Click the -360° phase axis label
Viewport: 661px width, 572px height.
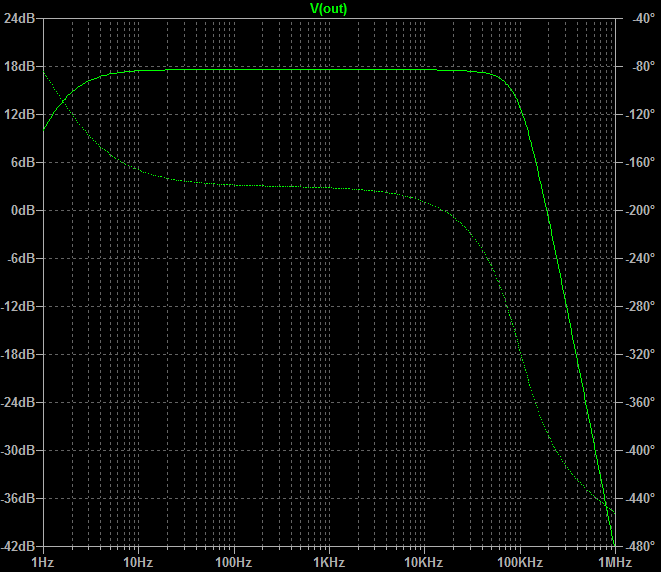(x=640, y=402)
